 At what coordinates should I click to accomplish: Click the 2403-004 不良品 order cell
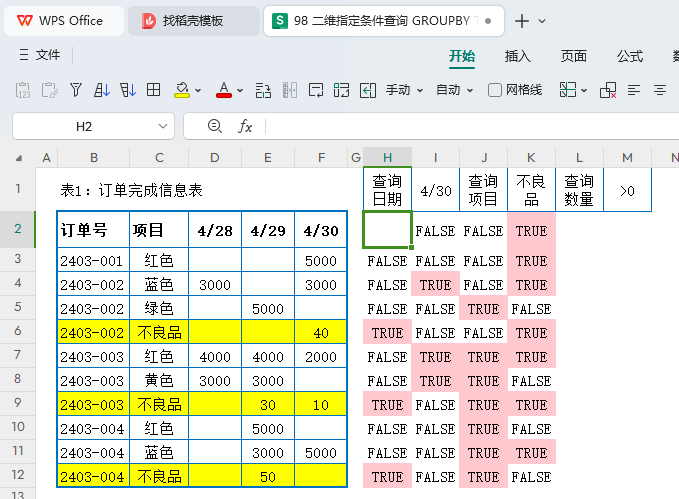[93, 476]
